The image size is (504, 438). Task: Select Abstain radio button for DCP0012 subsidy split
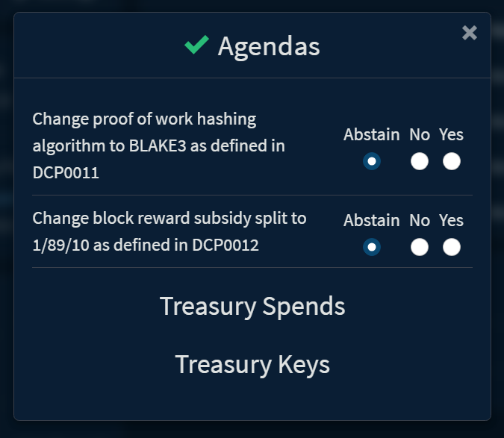371,247
